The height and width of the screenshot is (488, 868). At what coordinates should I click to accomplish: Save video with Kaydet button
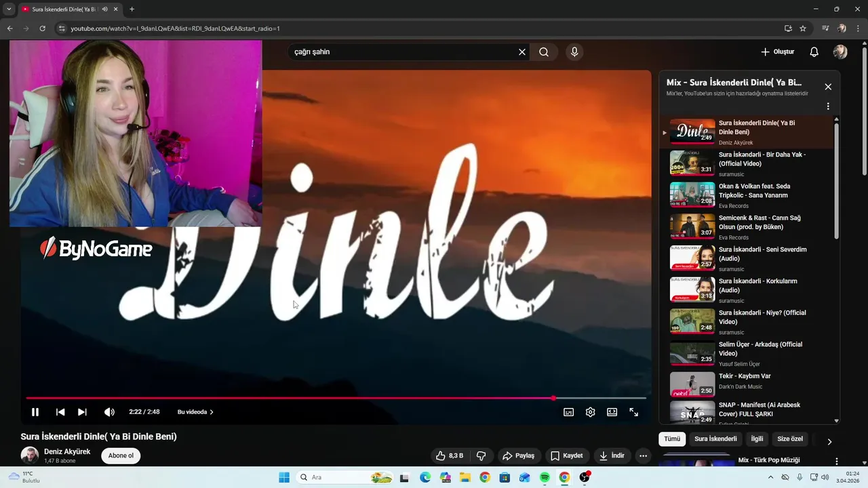click(x=566, y=456)
